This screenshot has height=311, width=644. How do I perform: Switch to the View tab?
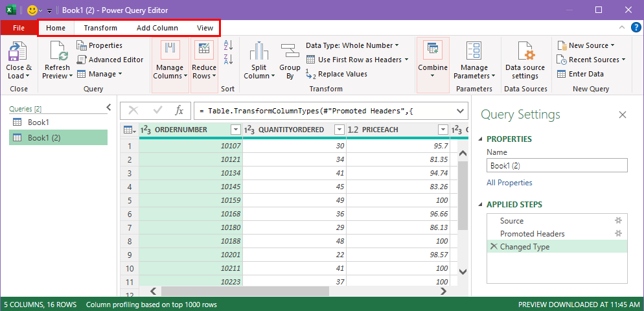tap(205, 28)
